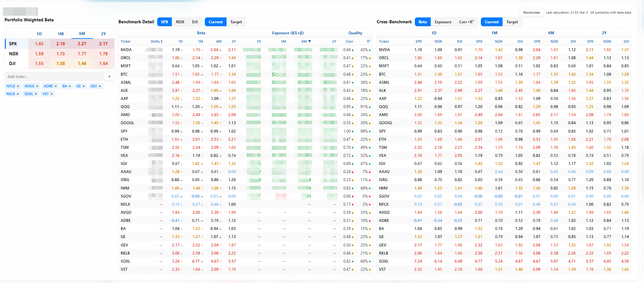This screenshot has height=283, width=644.
Task: Click the trend arrow beside NVDA 1D beta
Action: pos(182,50)
